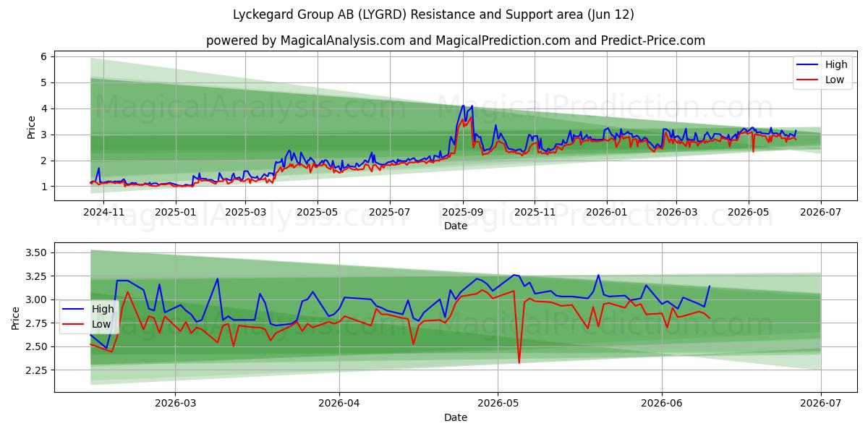Screen dimensions: 868x434
Task: Click the '2025-01' x-axis label
Action: coord(176,212)
